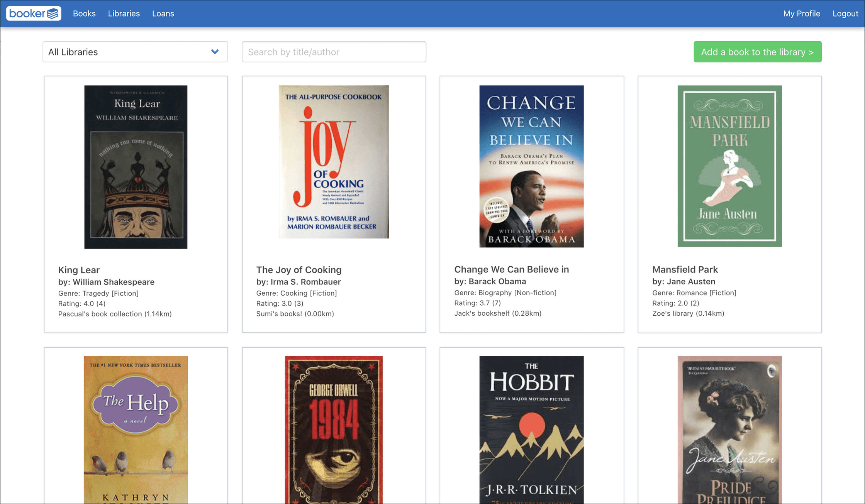The height and width of the screenshot is (504, 865).
Task: Click the King Lear title
Action: click(x=79, y=270)
